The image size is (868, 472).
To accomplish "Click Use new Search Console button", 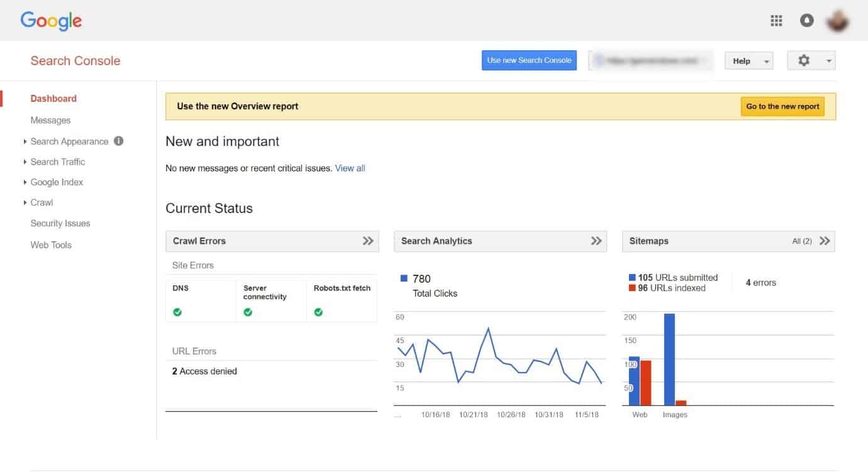I will (x=529, y=60).
